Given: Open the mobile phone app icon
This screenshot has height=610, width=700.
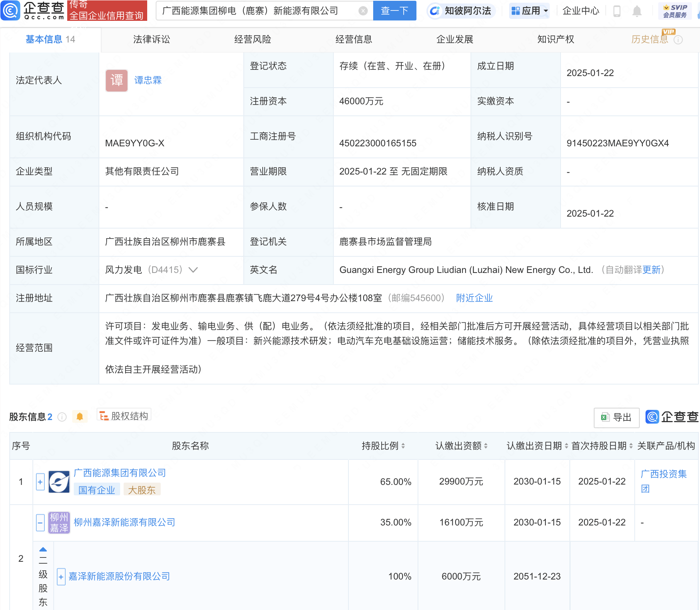Looking at the screenshot, I should 617,11.
